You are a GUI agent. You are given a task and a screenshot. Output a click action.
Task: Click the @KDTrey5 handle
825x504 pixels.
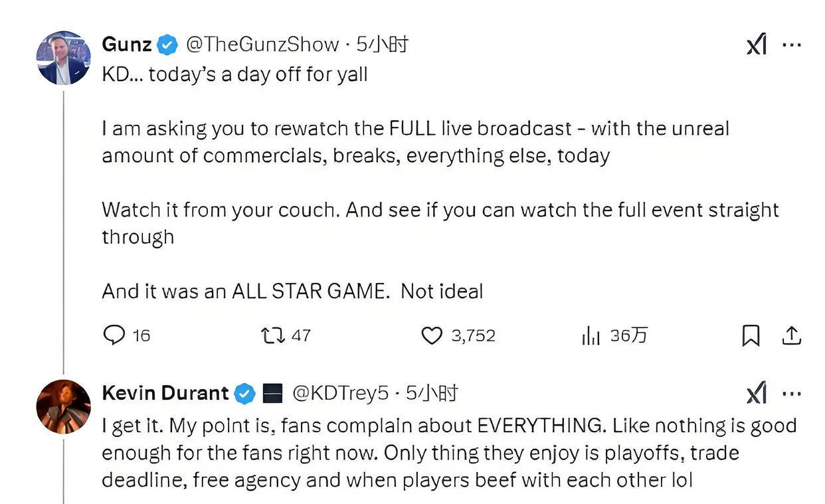(340, 393)
